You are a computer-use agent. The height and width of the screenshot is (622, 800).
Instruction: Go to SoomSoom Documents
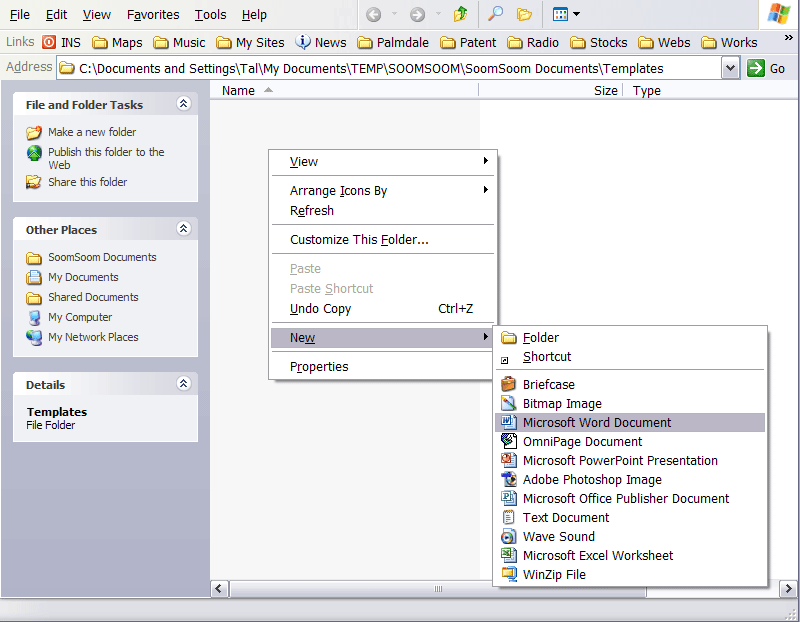(91, 257)
